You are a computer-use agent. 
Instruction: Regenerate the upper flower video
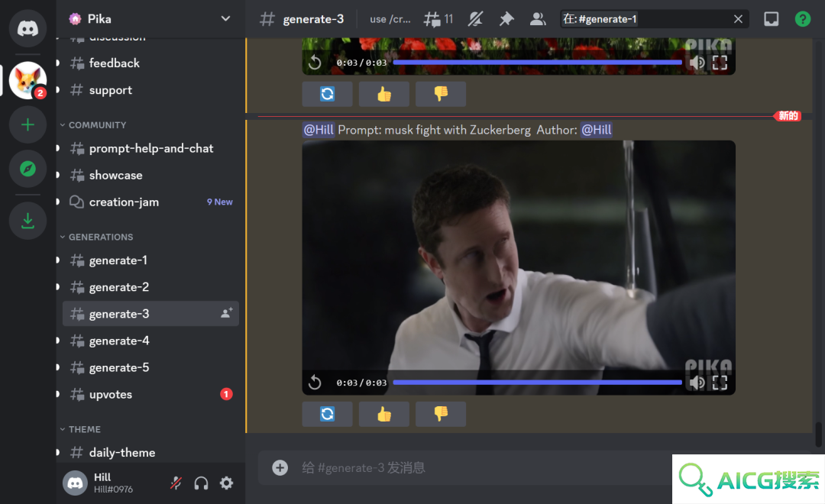(327, 94)
